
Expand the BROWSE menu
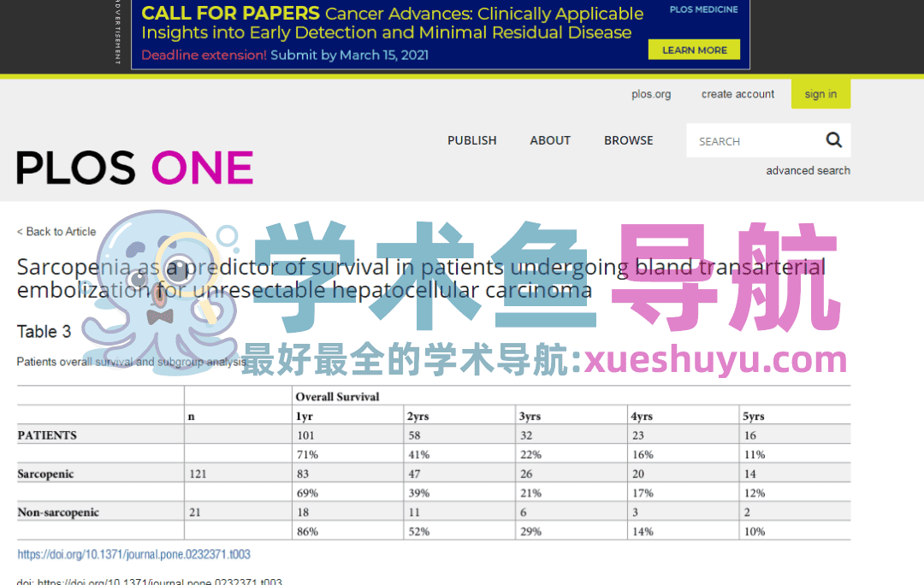628,140
